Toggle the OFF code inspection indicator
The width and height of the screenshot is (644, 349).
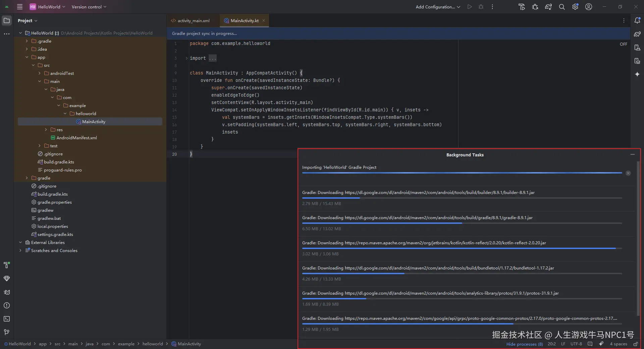[x=623, y=44]
